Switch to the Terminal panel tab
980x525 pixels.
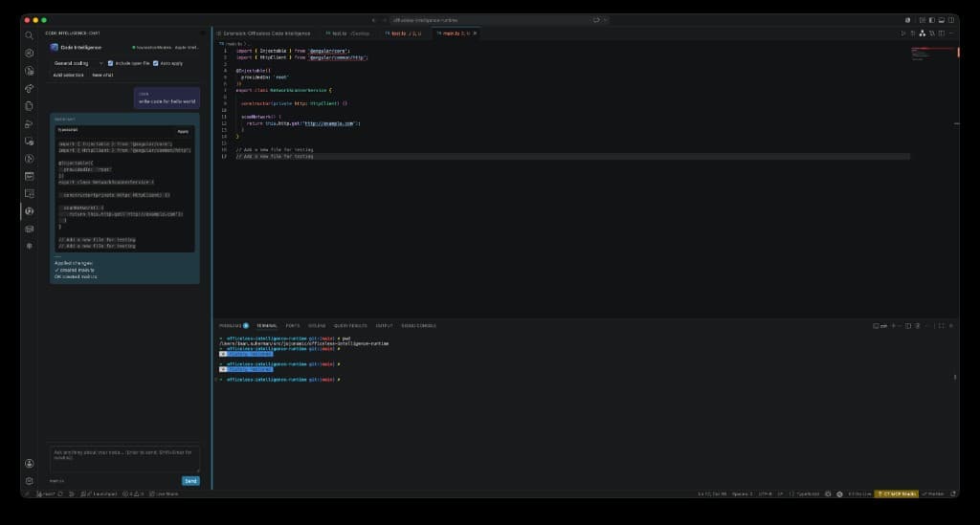267,326
